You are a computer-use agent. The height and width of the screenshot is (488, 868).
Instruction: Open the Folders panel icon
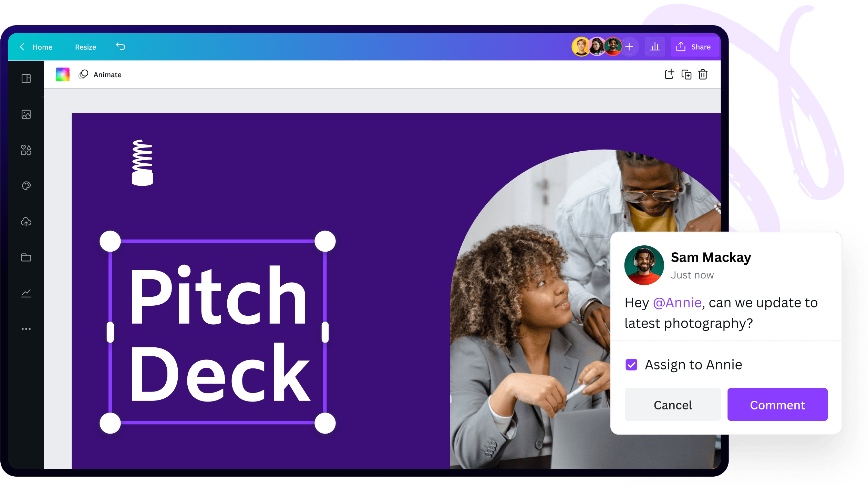26,257
